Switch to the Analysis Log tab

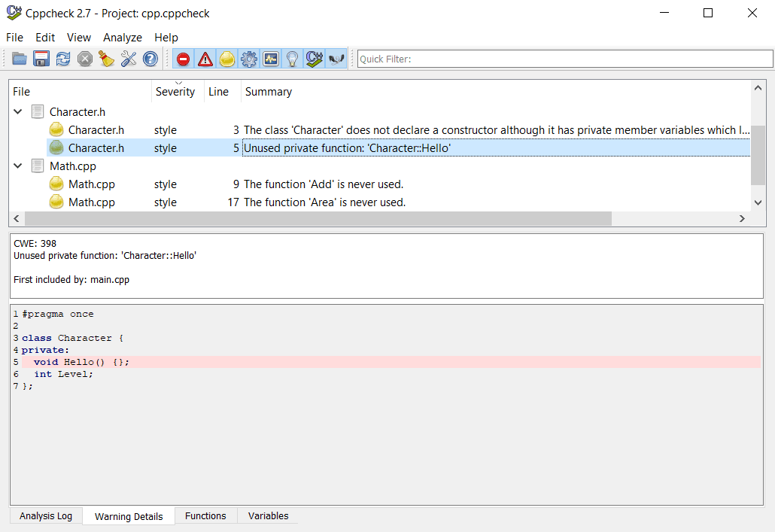point(46,516)
